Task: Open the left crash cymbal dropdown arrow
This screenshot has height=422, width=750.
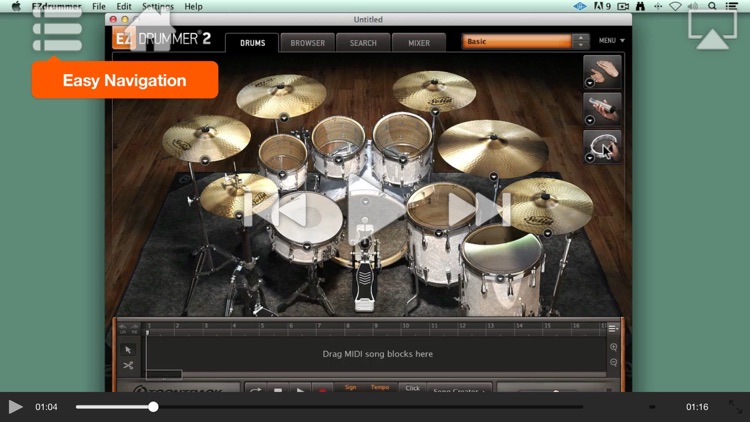Action: pos(284,117)
